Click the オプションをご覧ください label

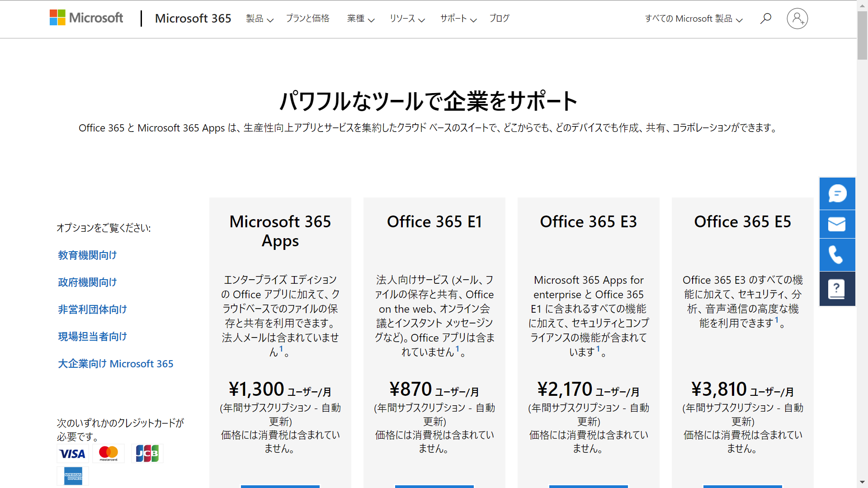click(104, 228)
